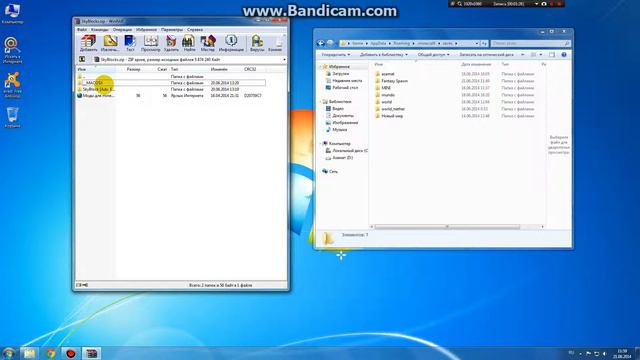Click WinRAR's up-one-level button beside archive path
Image resolution: width=640 pixels, height=360 pixels.
pos(82,60)
